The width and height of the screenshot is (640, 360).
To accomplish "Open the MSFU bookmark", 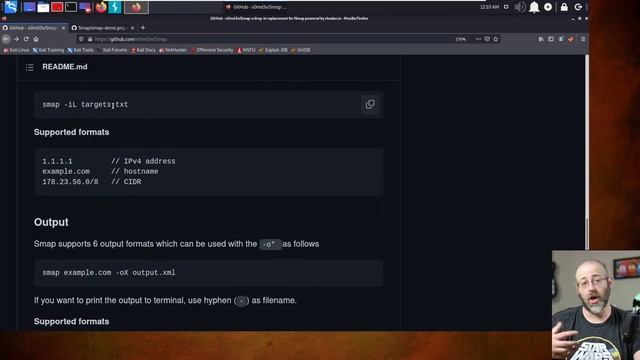I will [246, 50].
